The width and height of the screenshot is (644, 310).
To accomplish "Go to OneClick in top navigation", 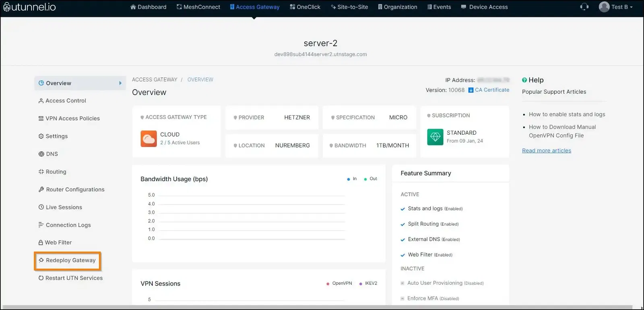I will (305, 7).
